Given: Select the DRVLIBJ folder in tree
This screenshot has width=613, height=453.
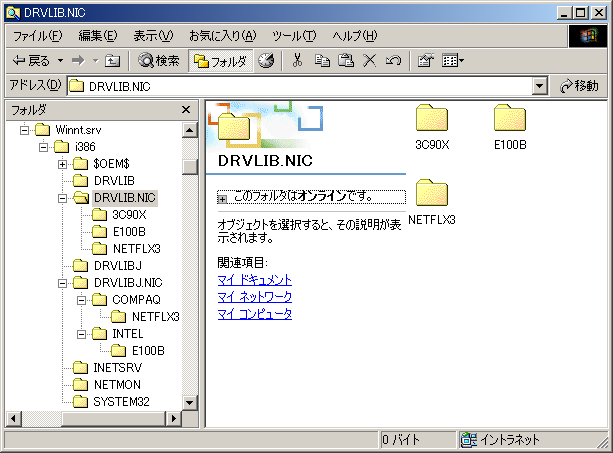Looking at the screenshot, I should coord(118,266).
